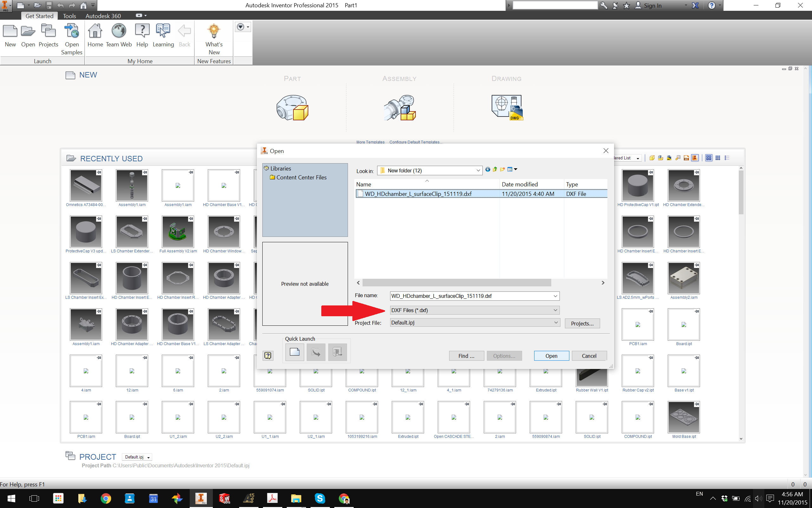
Task: Open the Inventor PRO application menu
Action: pos(6,6)
